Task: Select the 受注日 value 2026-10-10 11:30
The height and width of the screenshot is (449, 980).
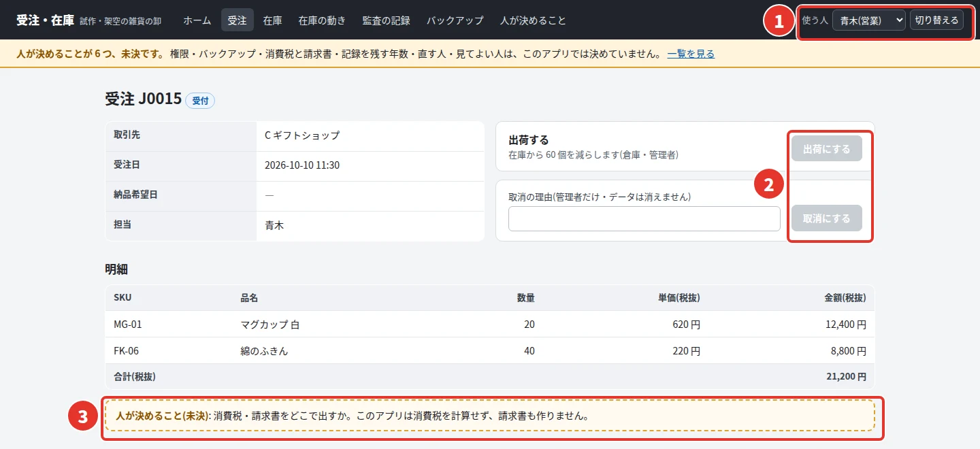Action: point(302,165)
